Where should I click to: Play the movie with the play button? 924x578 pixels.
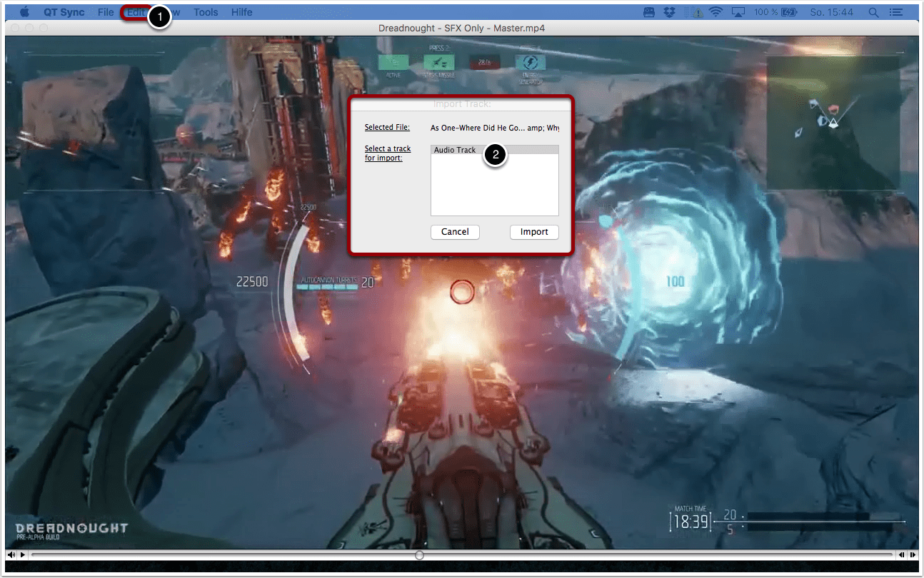point(23,554)
